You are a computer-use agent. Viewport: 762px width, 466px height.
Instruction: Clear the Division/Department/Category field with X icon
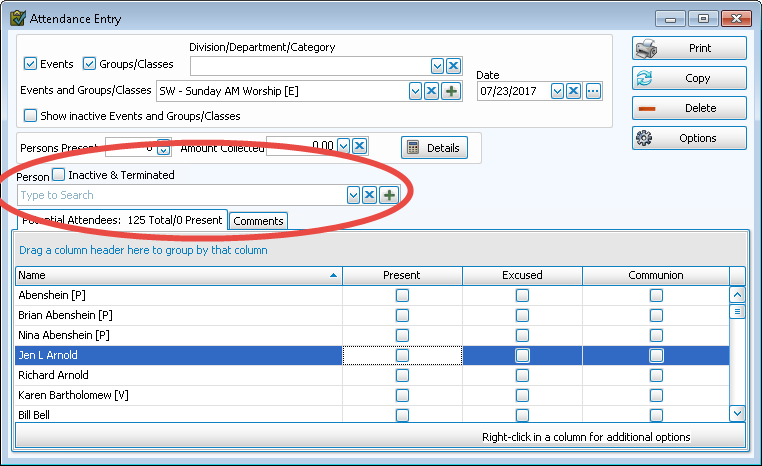pyautogui.click(x=453, y=66)
